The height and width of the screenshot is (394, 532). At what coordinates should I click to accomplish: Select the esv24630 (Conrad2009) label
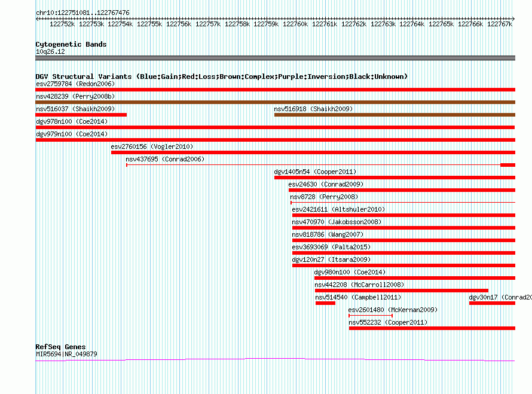(326, 184)
